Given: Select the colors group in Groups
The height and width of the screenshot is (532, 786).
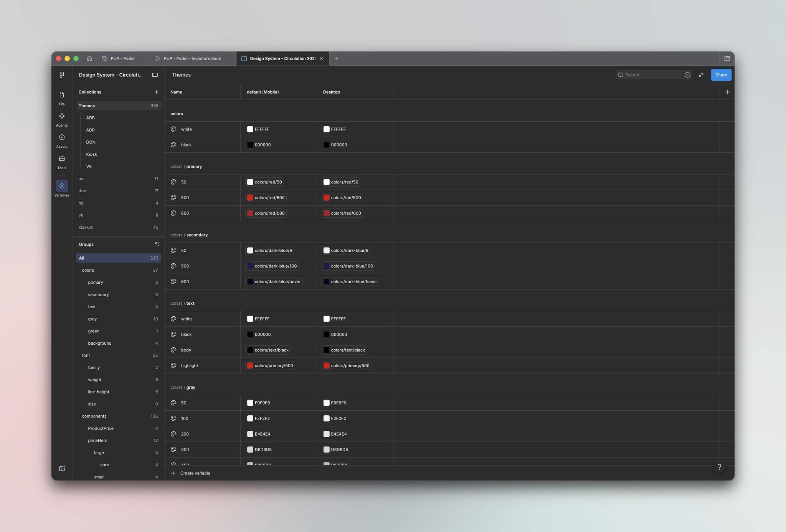Looking at the screenshot, I should coord(119,270).
